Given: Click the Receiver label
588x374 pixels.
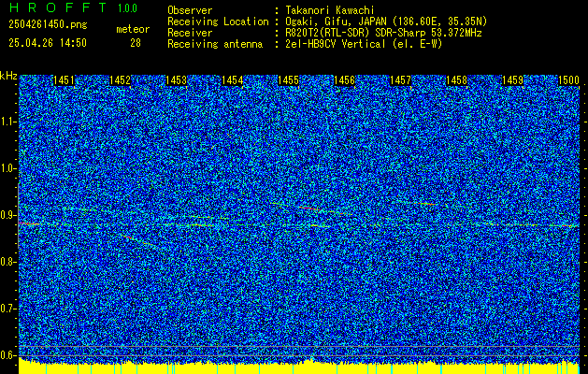Looking at the screenshot, I should (190, 33).
